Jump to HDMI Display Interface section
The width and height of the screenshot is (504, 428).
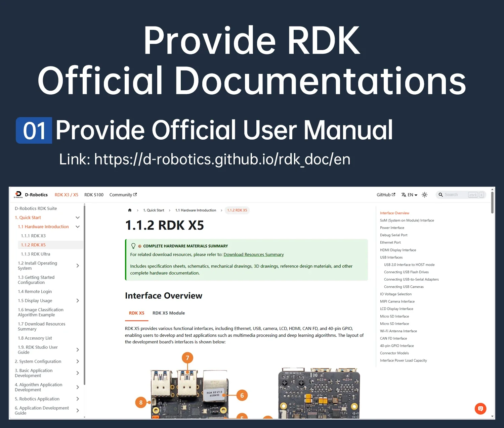click(x=398, y=250)
